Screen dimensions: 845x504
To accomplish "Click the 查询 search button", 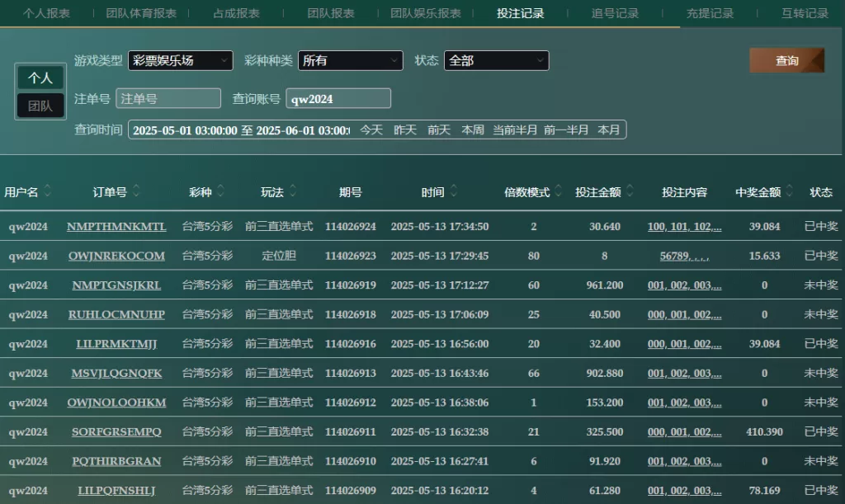I will tap(786, 60).
